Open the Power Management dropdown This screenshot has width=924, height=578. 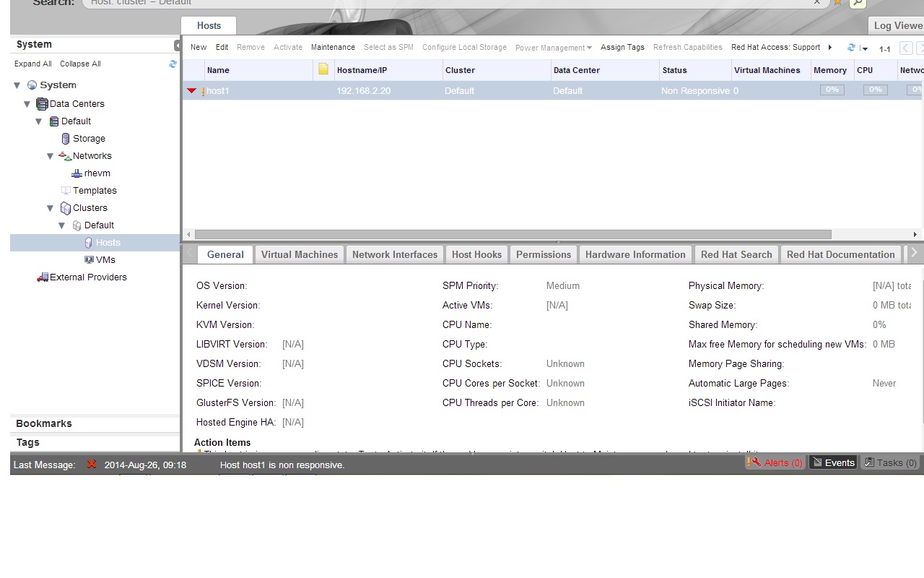point(553,48)
